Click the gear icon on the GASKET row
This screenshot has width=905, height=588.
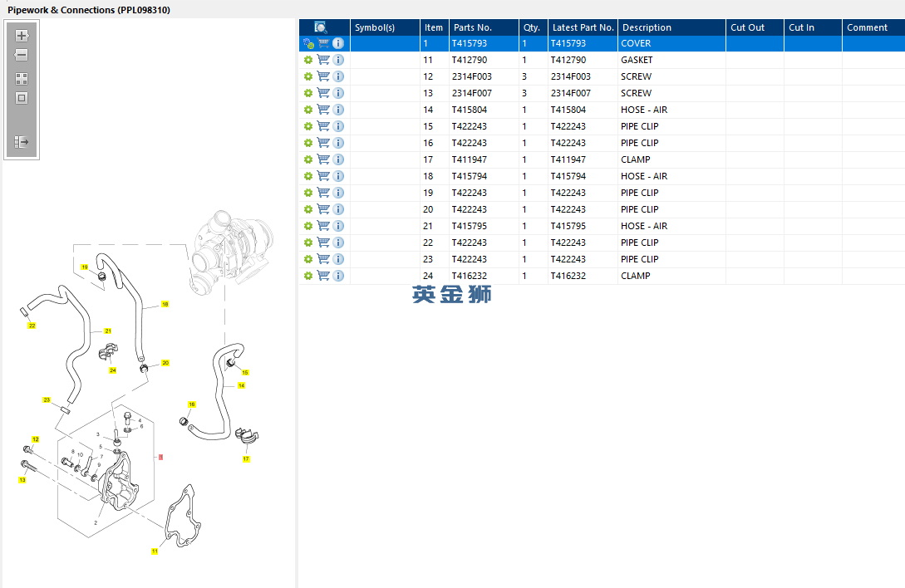click(x=308, y=60)
